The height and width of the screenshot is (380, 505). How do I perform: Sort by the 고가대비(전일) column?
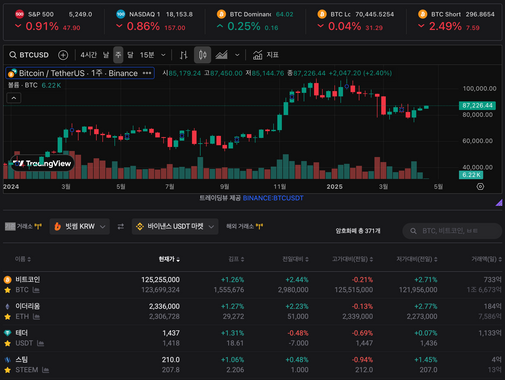(352, 259)
